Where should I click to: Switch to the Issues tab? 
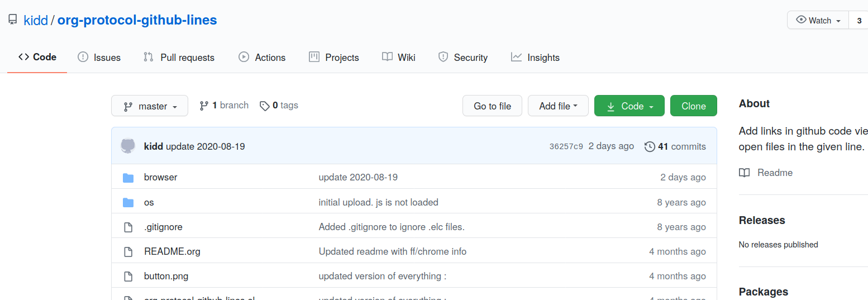click(x=99, y=58)
